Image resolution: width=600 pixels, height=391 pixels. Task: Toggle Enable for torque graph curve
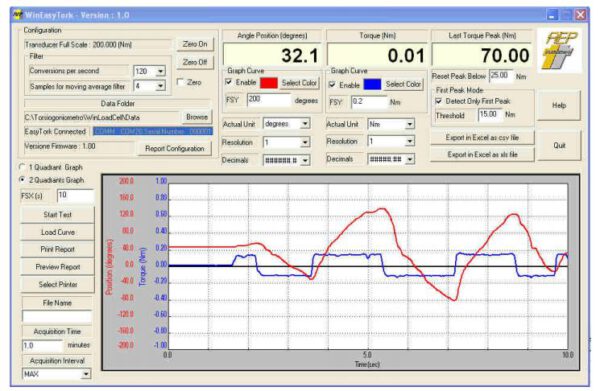(x=332, y=85)
